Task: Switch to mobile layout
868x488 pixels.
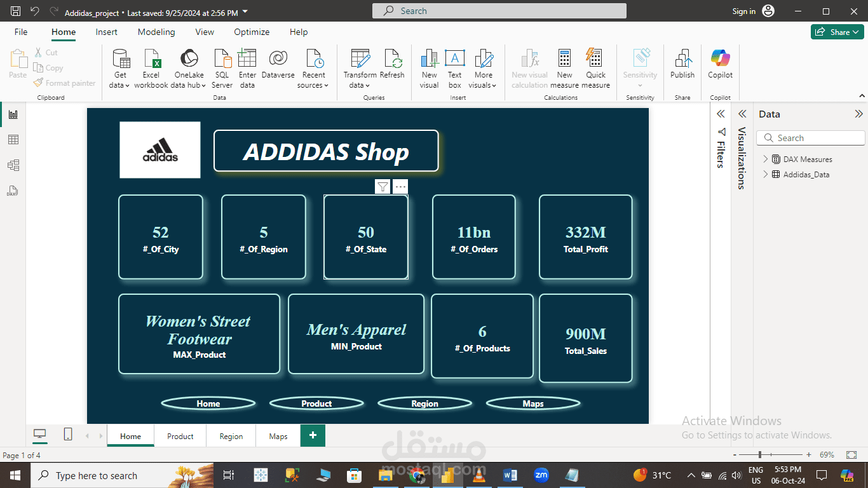Action: (x=68, y=434)
